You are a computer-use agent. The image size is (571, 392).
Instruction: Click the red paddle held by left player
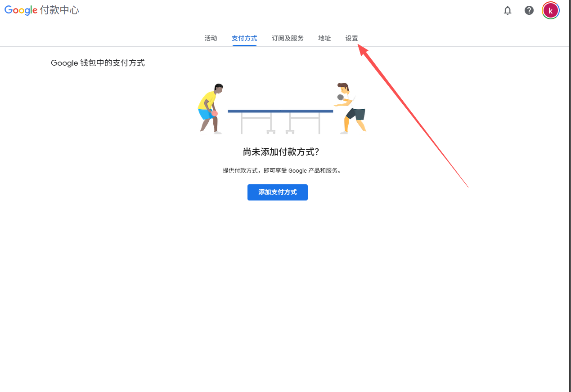pyautogui.click(x=215, y=114)
